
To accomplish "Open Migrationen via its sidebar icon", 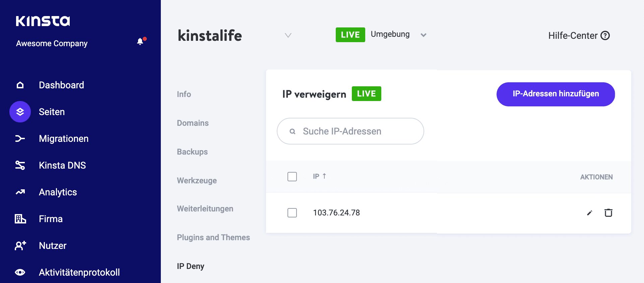I will [20, 138].
